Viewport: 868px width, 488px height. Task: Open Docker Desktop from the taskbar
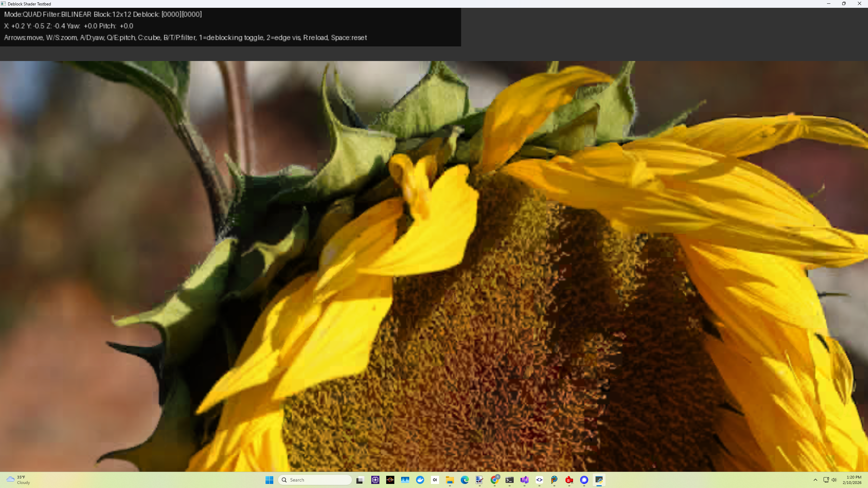coord(420,480)
